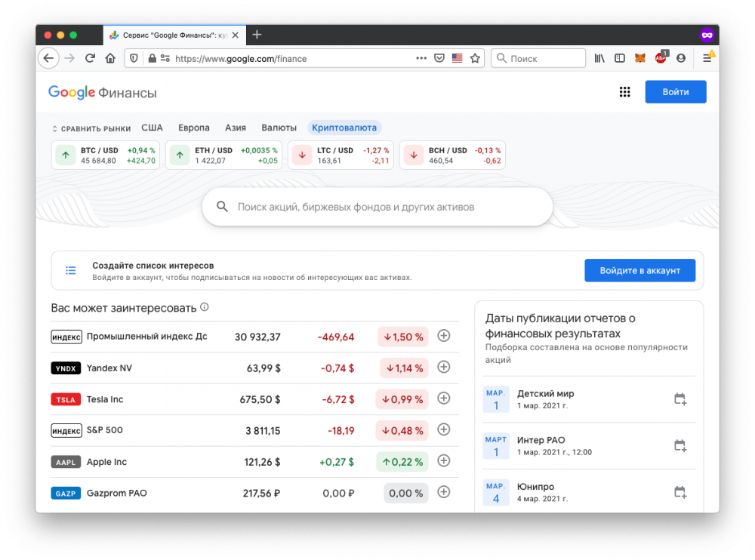Open Юнипро earnings entry
Image resolution: width=755 pixels, height=560 pixels.
(589, 492)
